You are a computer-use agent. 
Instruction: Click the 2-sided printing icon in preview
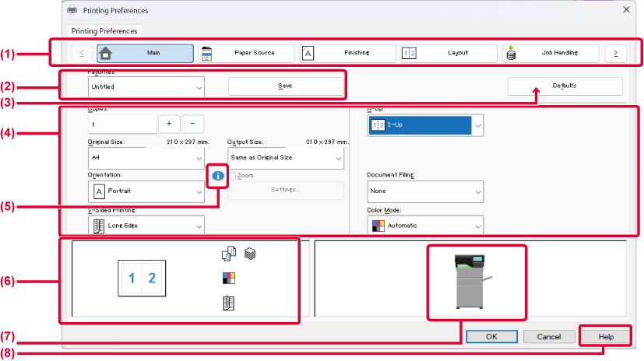click(228, 303)
